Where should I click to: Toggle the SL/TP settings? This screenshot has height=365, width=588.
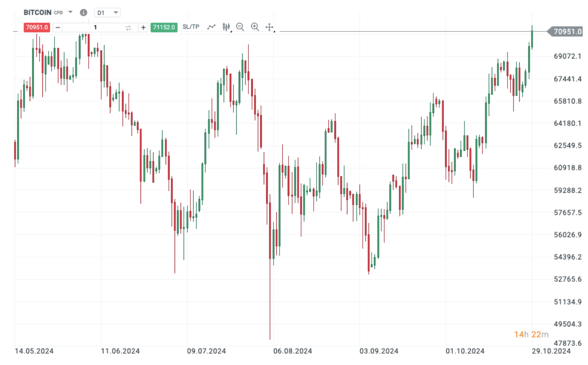pos(191,27)
